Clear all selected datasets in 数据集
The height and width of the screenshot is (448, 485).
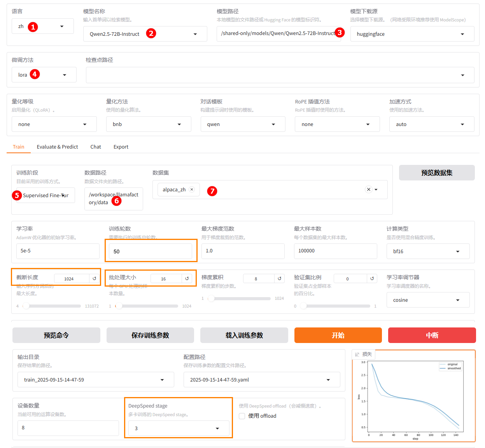[x=368, y=189]
